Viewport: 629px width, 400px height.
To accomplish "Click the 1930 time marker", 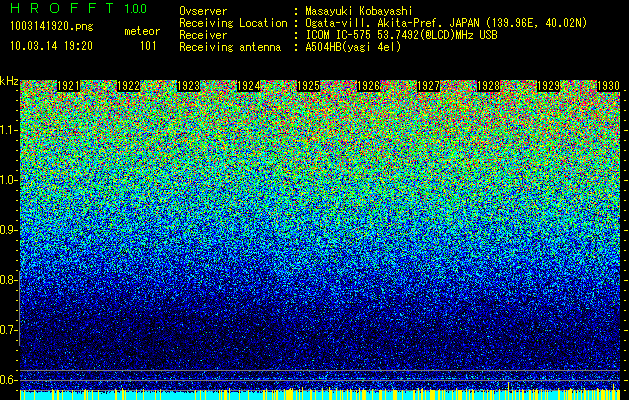I will [609, 86].
